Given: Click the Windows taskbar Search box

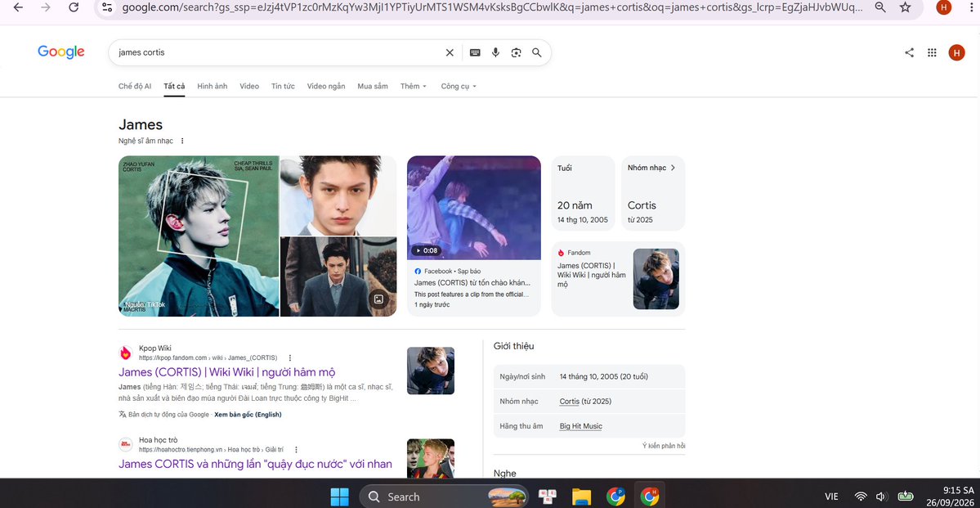Looking at the screenshot, I should [x=444, y=497].
